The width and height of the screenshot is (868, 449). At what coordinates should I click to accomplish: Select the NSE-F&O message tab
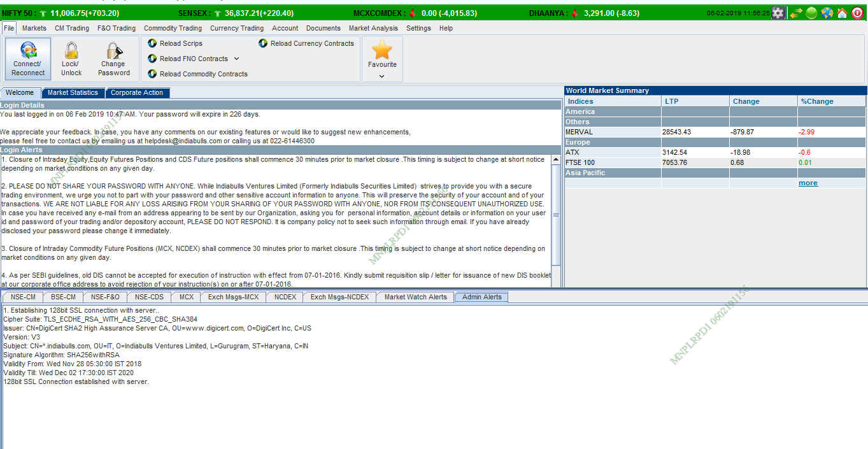pos(105,297)
